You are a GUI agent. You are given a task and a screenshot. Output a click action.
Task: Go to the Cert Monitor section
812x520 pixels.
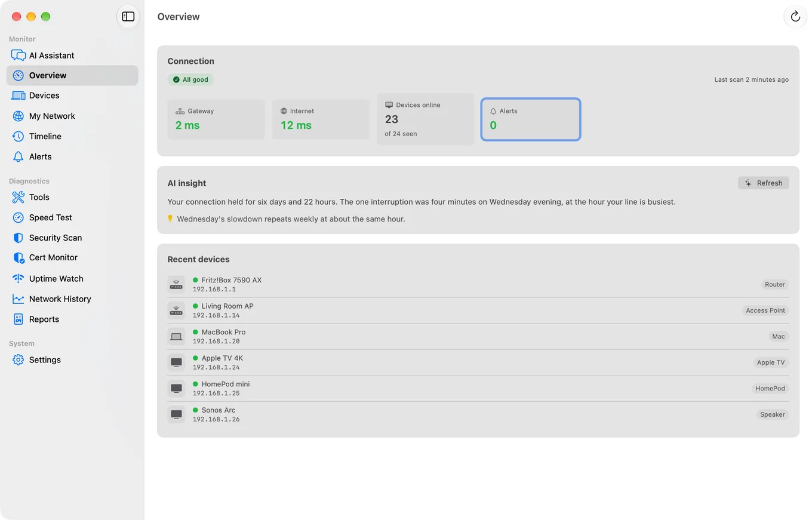[x=72, y=258]
